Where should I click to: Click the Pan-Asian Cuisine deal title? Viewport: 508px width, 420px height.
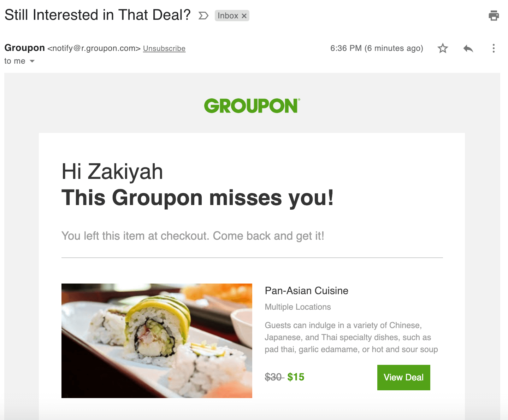point(307,291)
